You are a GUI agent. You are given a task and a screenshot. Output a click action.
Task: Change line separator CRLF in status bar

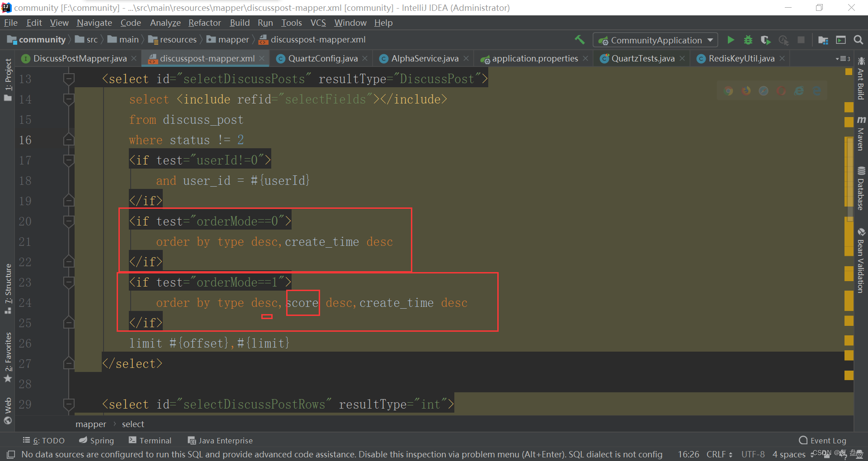coord(719,454)
